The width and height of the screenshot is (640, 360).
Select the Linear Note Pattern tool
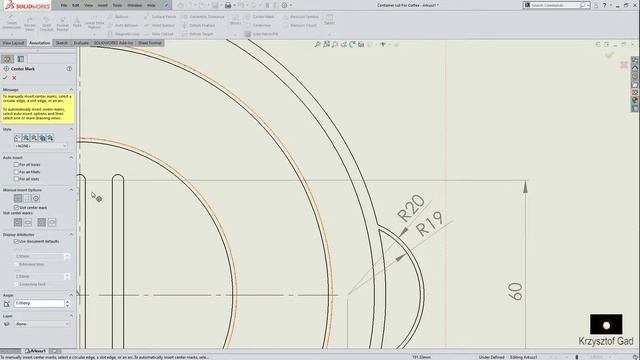(x=94, y=22)
